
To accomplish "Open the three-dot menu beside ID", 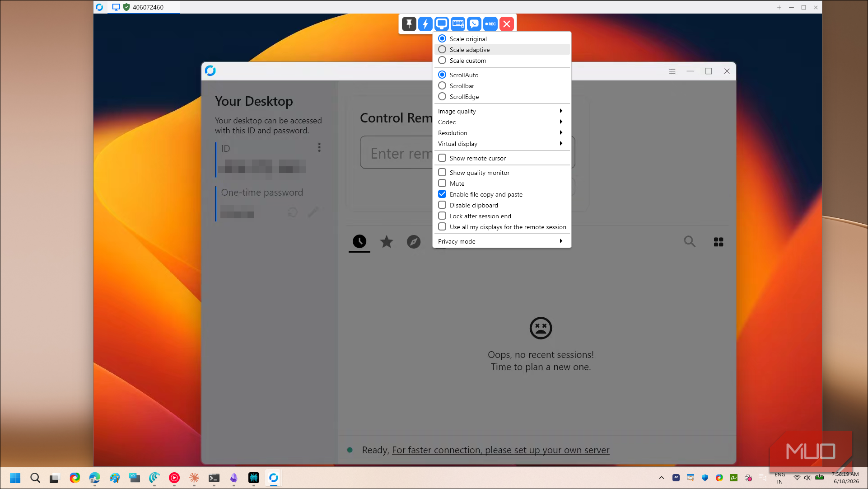I will pyautogui.click(x=319, y=148).
